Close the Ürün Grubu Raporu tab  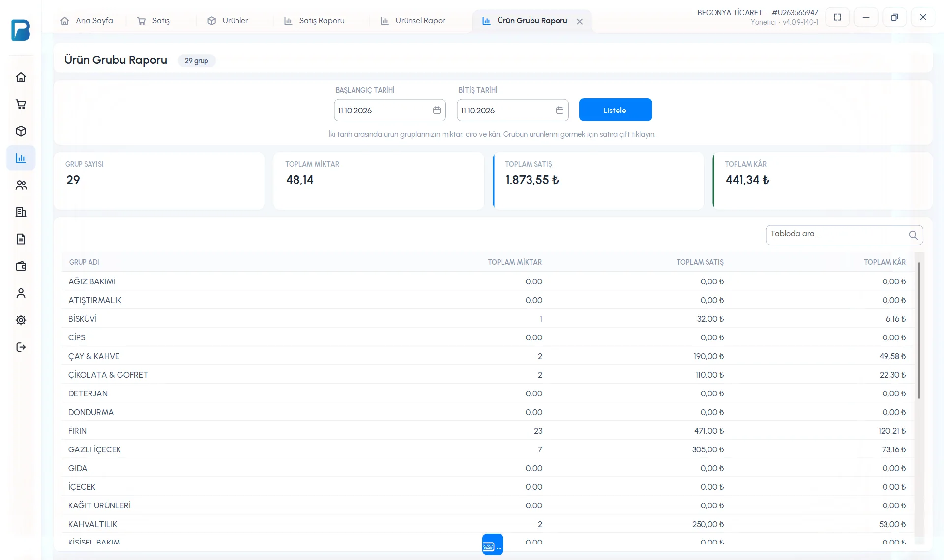[580, 21]
